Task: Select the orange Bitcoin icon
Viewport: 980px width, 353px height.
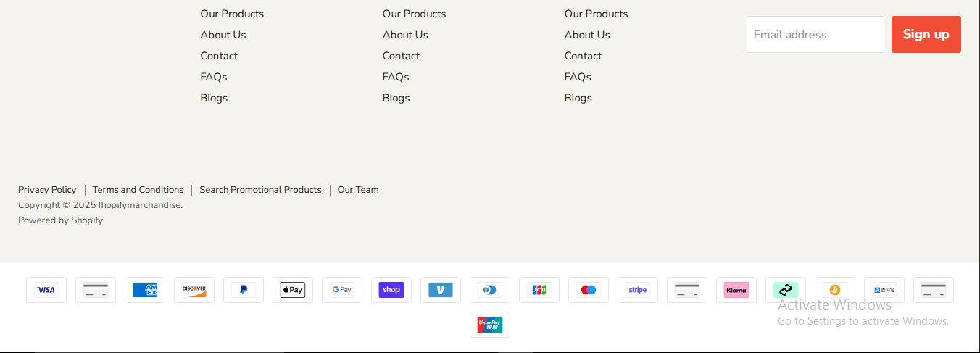Action: (835, 290)
